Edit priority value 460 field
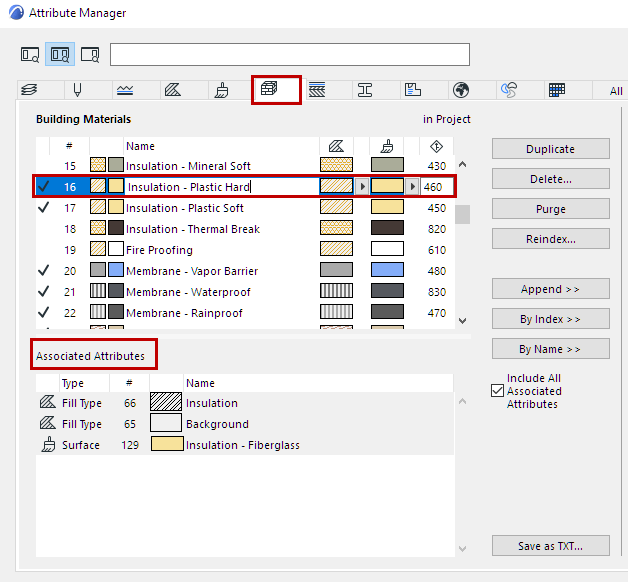 pos(437,187)
